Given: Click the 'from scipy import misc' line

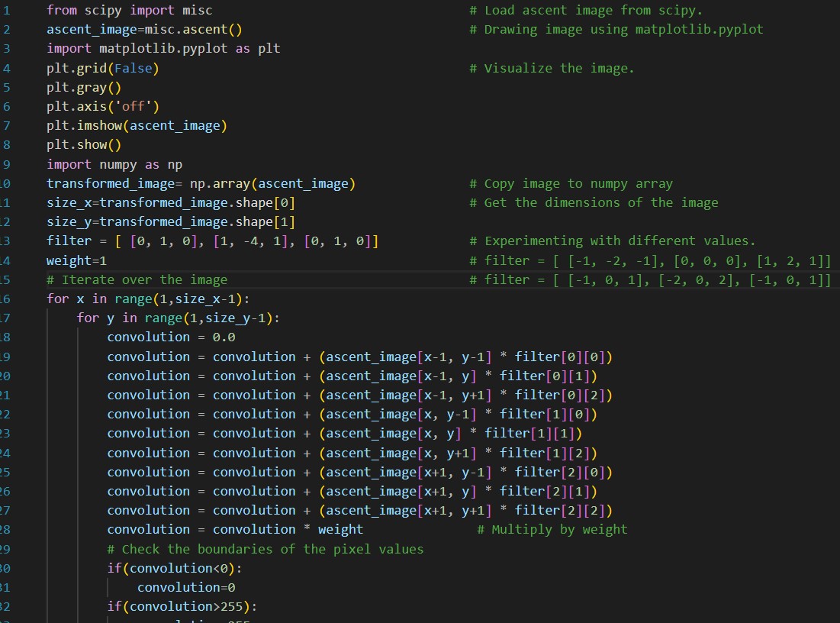Looking at the screenshot, I should coord(129,10).
